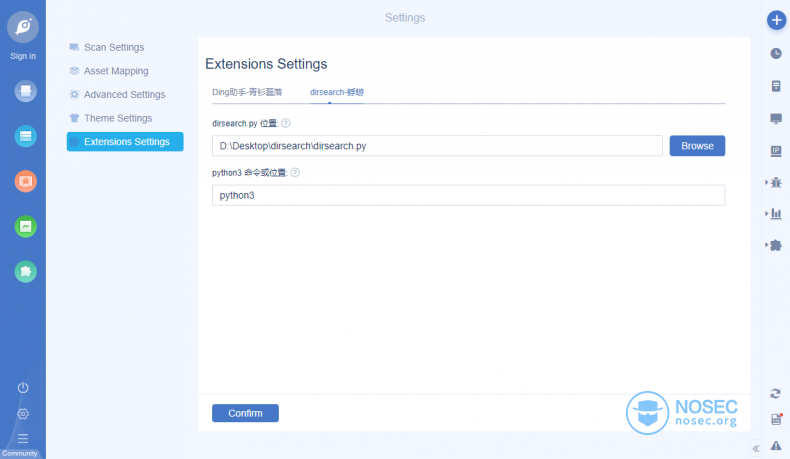790x459 pixels.
Task: Expand the puzzle extensions icon on right
Action: [775, 245]
